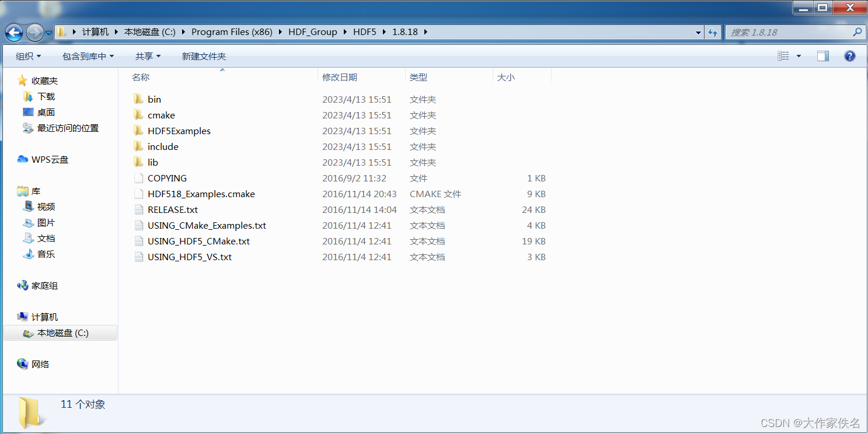868x434 pixels.
Task: Open the bin folder
Action: [155, 99]
